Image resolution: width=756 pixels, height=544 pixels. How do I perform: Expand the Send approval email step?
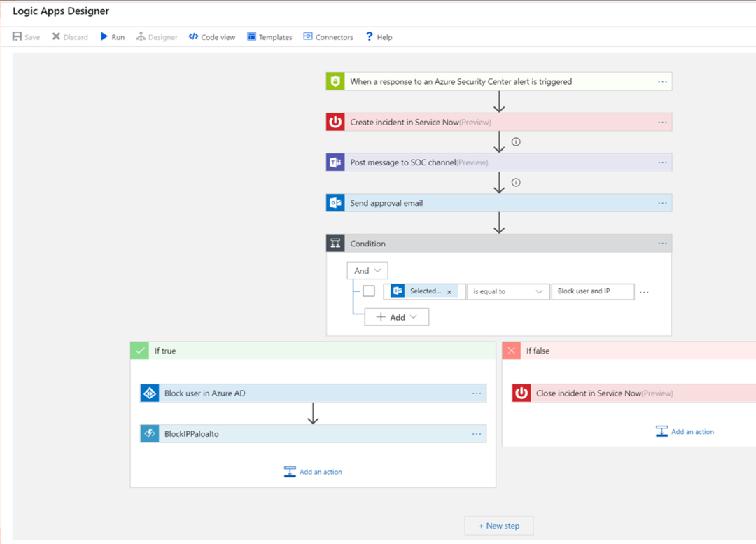[x=499, y=203]
